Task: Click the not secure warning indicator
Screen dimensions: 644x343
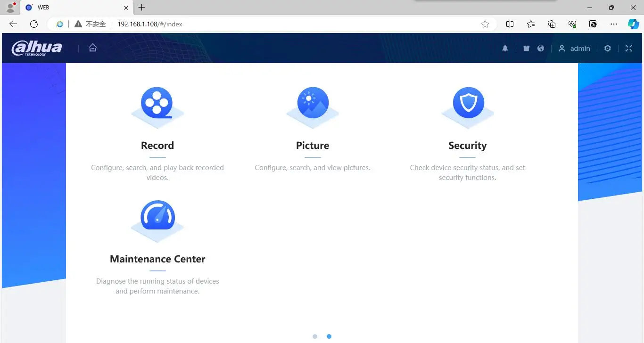Action: [x=90, y=24]
